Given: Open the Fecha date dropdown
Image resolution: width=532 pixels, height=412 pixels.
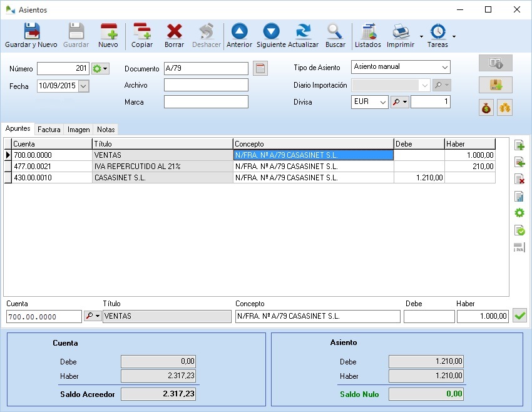Looking at the screenshot, I should coord(83,86).
